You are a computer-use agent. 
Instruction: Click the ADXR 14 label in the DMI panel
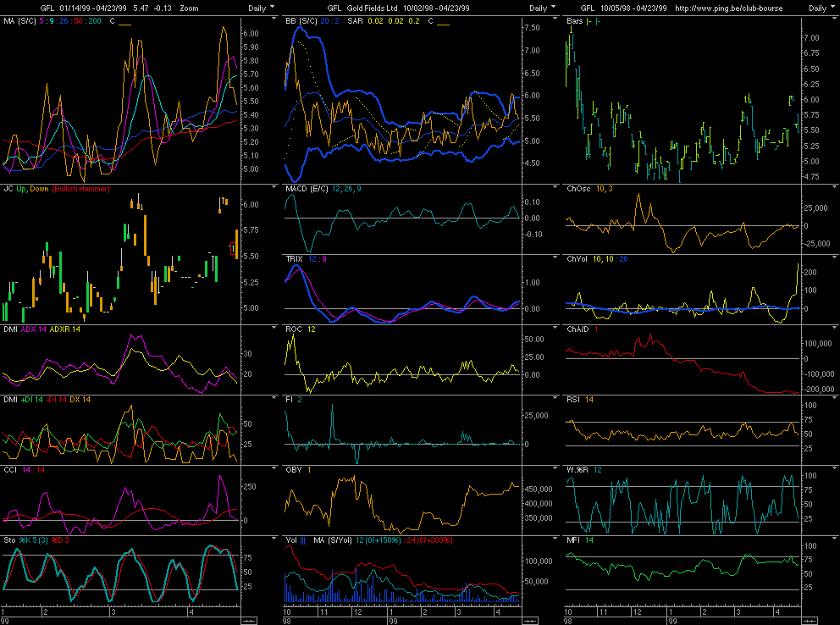coord(65,329)
